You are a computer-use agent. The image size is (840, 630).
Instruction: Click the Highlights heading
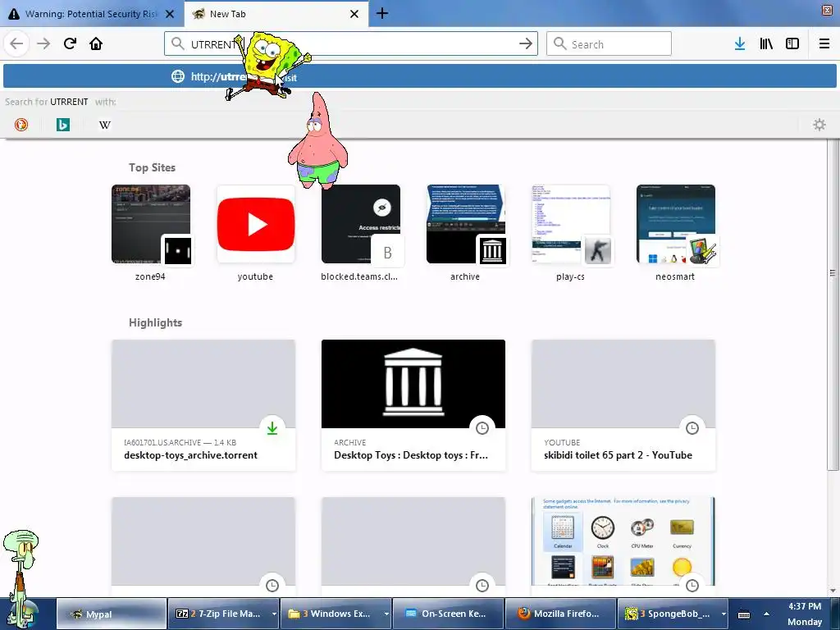155,322
